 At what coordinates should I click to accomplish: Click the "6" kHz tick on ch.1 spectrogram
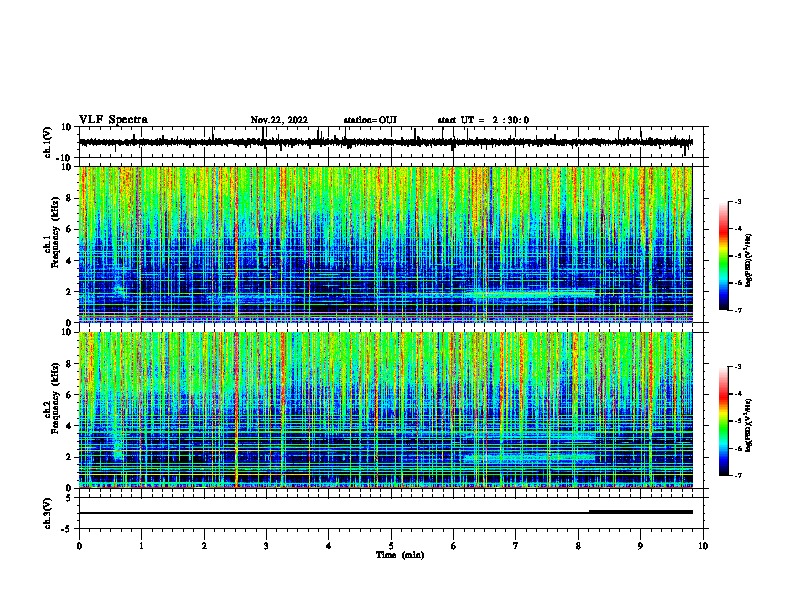point(69,229)
